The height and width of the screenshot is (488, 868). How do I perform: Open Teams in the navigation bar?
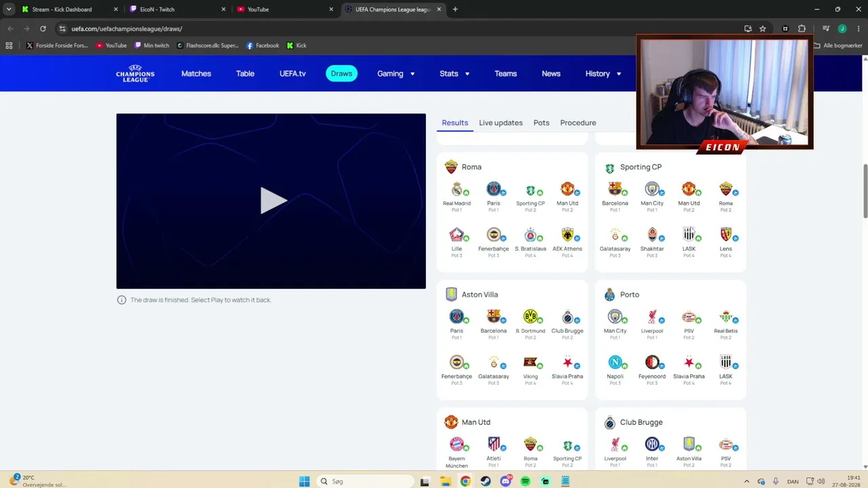[505, 74]
